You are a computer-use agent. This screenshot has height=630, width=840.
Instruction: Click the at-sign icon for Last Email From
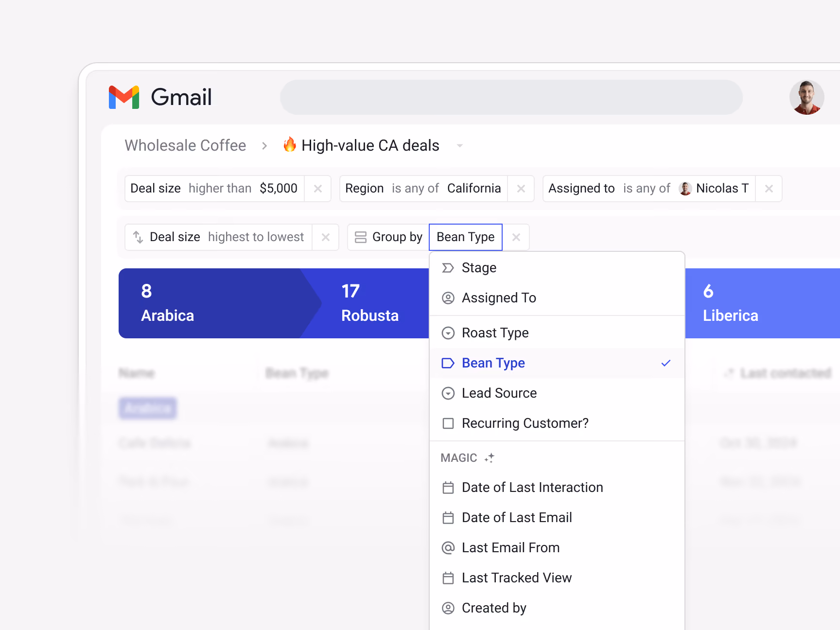(448, 548)
